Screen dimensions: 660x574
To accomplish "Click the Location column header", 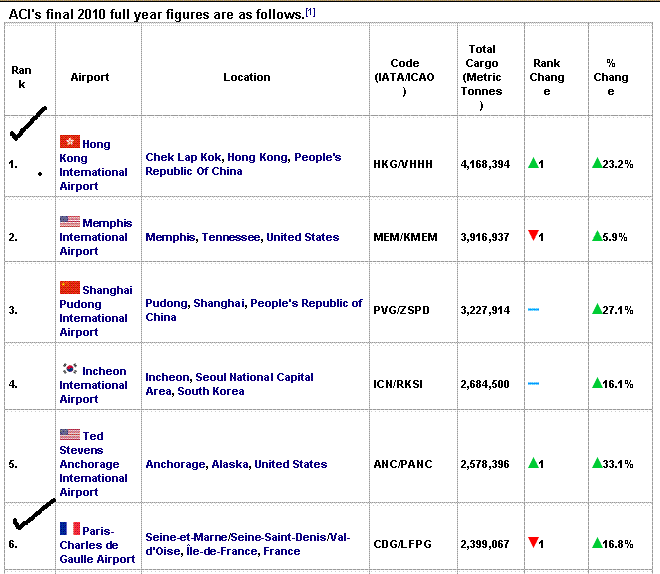I will point(247,77).
